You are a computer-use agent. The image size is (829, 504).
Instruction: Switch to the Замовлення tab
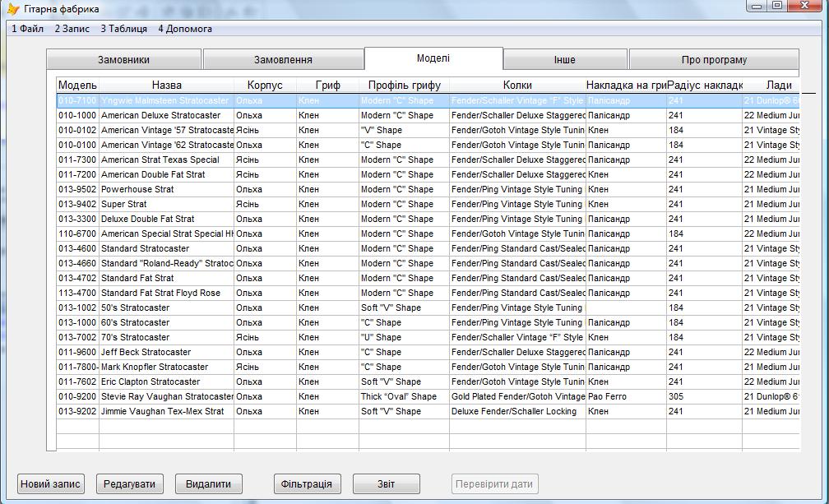click(283, 60)
